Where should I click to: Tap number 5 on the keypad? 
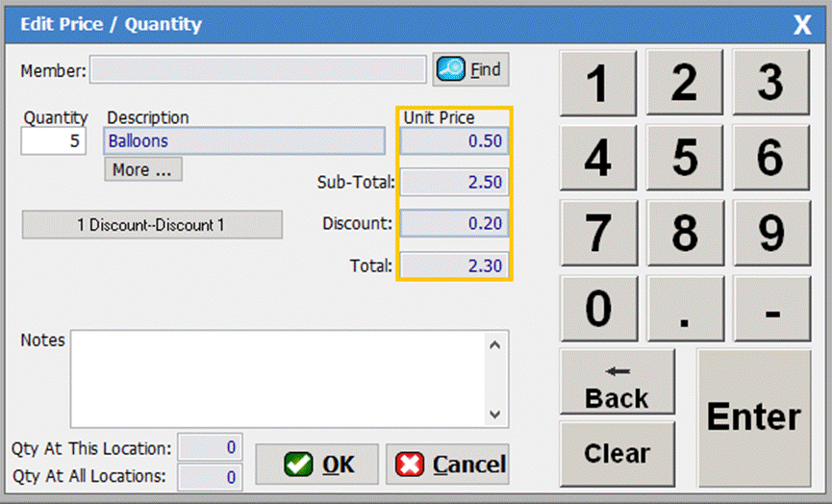pyautogui.click(x=684, y=159)
